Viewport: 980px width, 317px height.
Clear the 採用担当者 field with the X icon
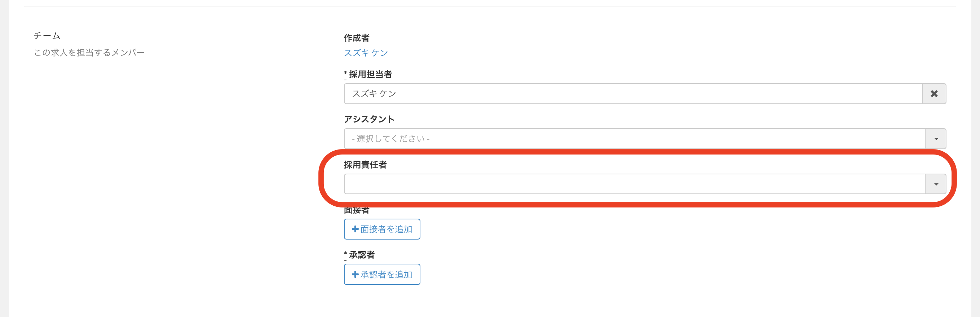point(934,94)
